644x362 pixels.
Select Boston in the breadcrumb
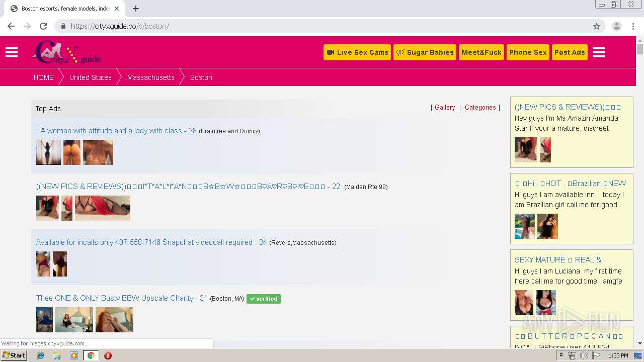point(201,77)
